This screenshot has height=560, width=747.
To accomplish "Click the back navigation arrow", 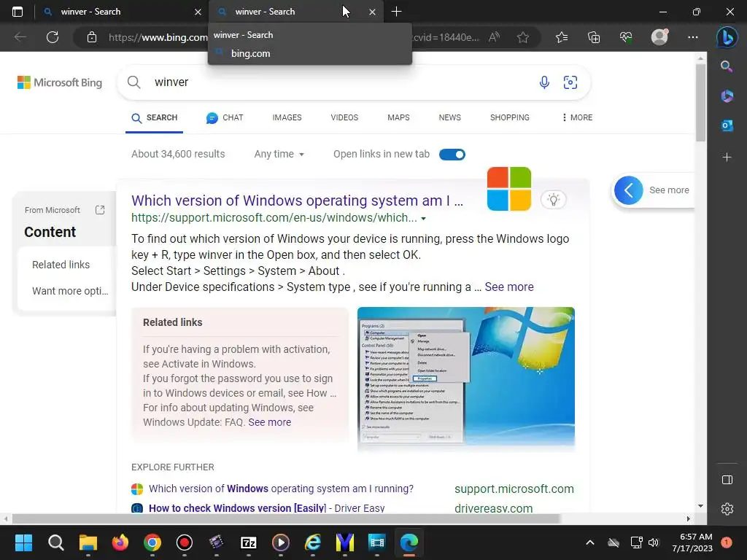I will [20, 37].
